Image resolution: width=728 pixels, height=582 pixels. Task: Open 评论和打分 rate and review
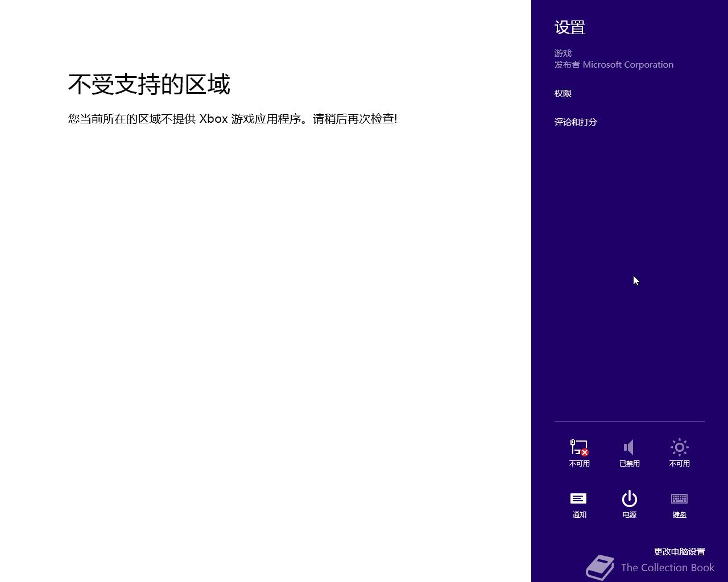[576, 122]
